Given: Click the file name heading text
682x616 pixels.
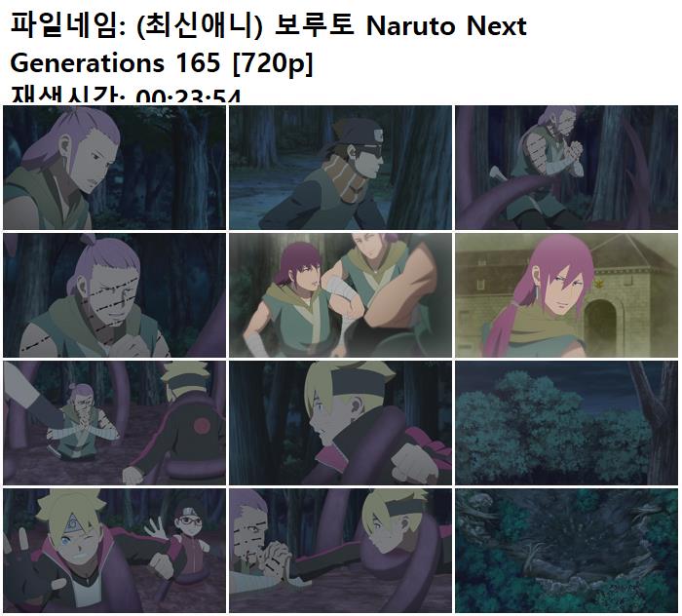Looking at the screenshot, I should (268, 44).
